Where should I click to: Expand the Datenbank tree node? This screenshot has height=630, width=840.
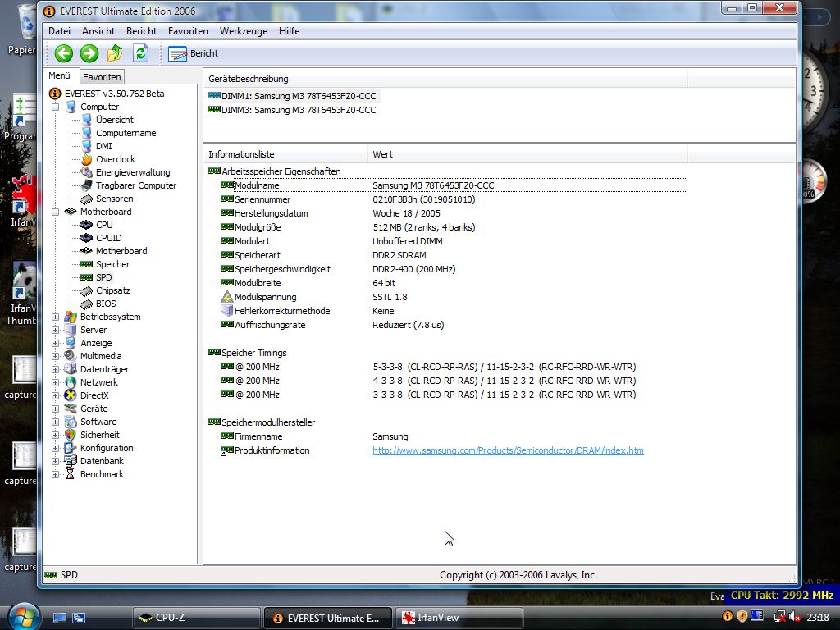55,461
